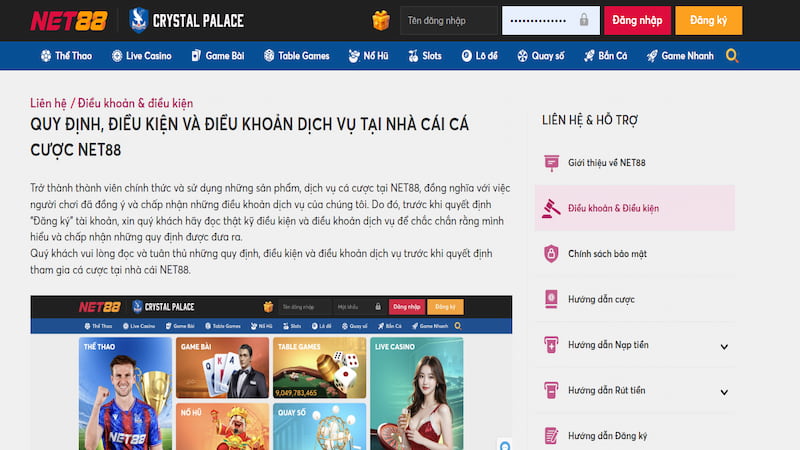Click the gavel icon for Điều khoản
Viewport: 800px width, 450px height.
click(551, 208)
